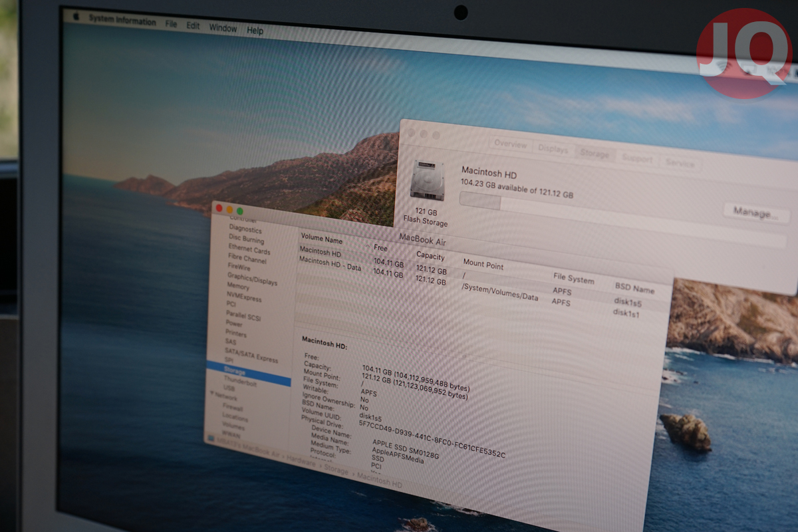The height and width of the screenshot is (532, 798).
Task: Open the Support tab in About This Mac
Action: [x=637, y=159]
